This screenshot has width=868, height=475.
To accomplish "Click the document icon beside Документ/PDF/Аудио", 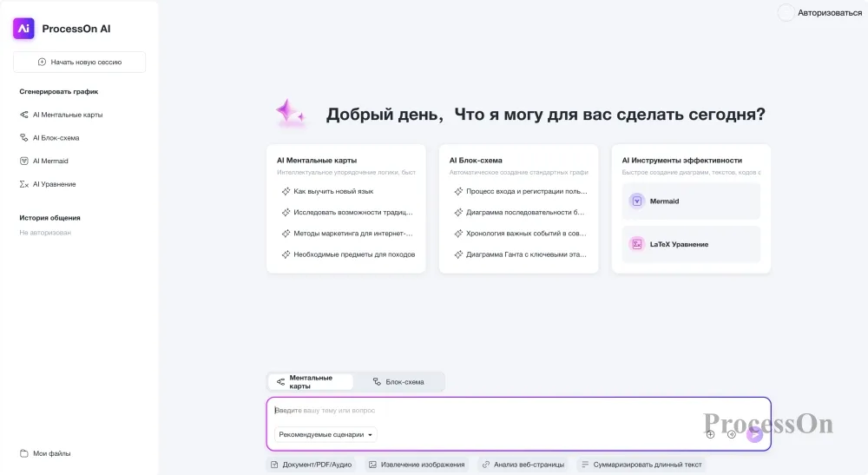I will coord(274,465).
